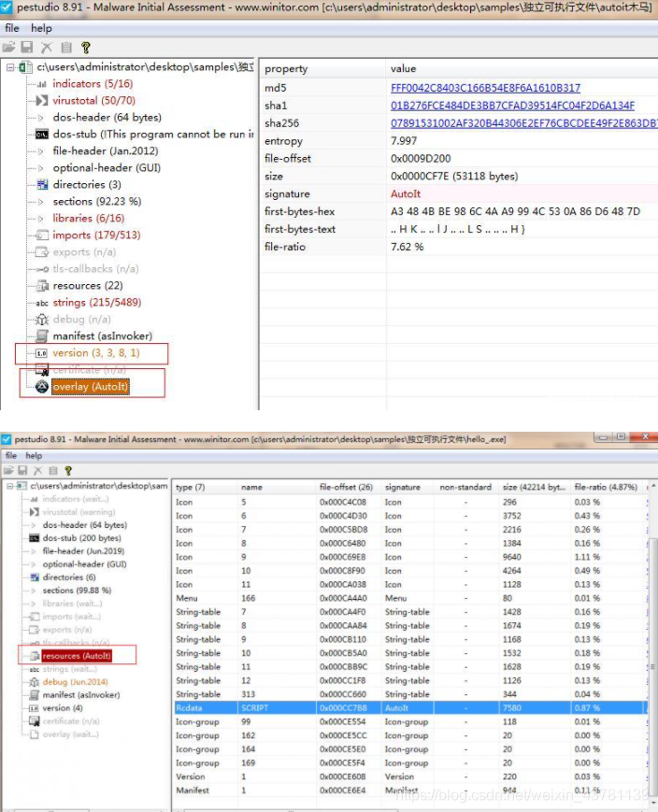This screenshot has width=658, height=812.
Task: Click the overlay (AutoIt) icon in tree
Action: coord(41,387)
